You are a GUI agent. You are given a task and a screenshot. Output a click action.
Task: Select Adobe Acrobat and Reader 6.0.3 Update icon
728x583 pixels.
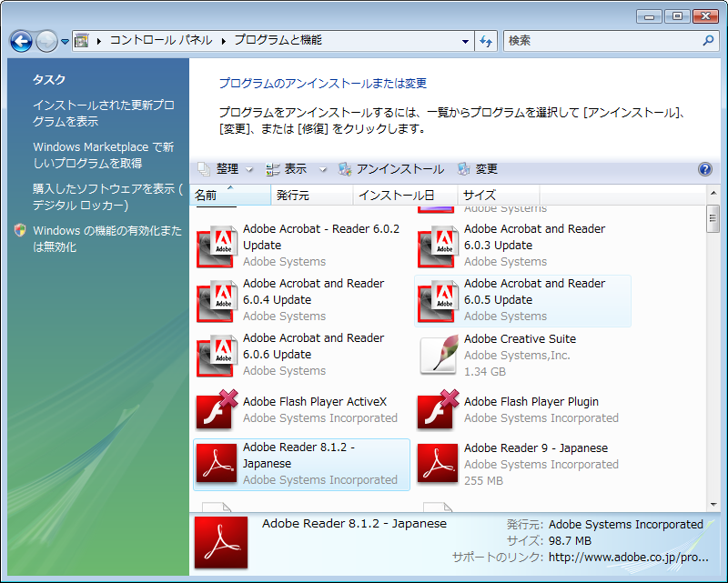(438, 246)
